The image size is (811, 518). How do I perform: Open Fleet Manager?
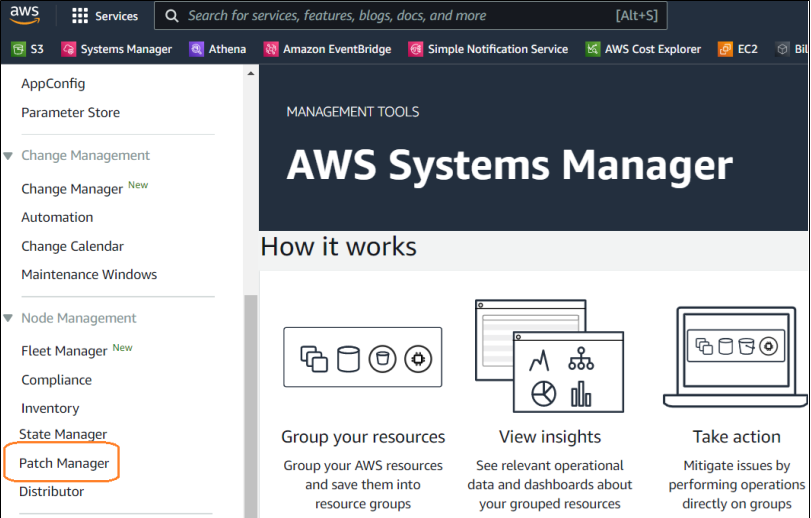point(64,351)
